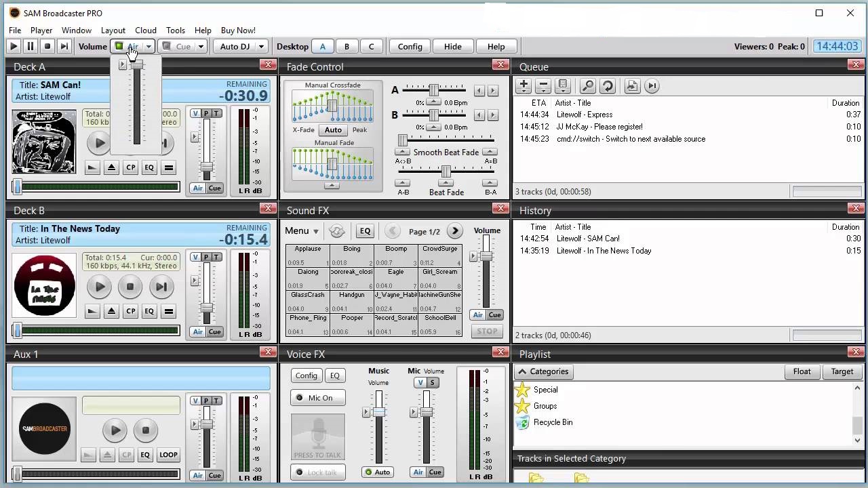Skip to next on Deck B
Viewport: 868px width, 488px height.
click(161, 287)
